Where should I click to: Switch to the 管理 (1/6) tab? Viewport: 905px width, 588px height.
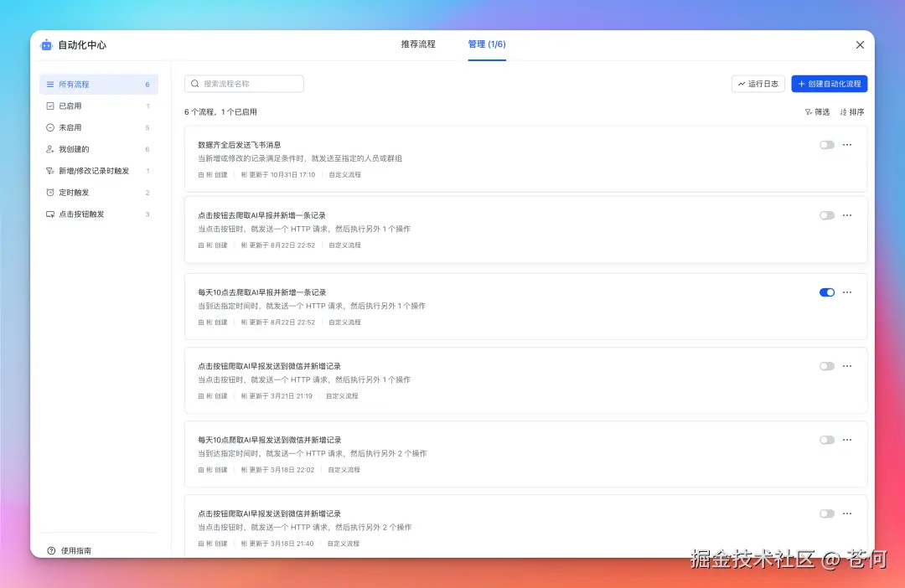point(487,45)
